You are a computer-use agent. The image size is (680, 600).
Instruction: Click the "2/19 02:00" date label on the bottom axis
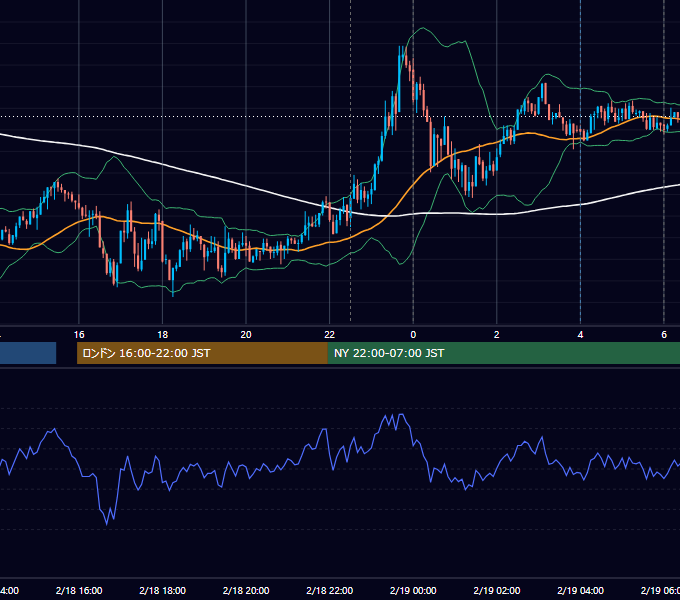(x=497, y=590)
